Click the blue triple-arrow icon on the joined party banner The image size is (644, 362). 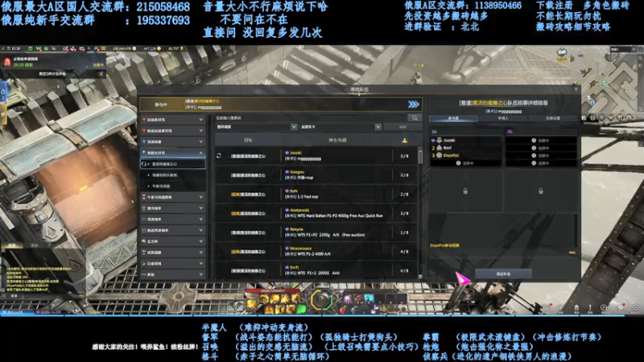coord(414,105)
